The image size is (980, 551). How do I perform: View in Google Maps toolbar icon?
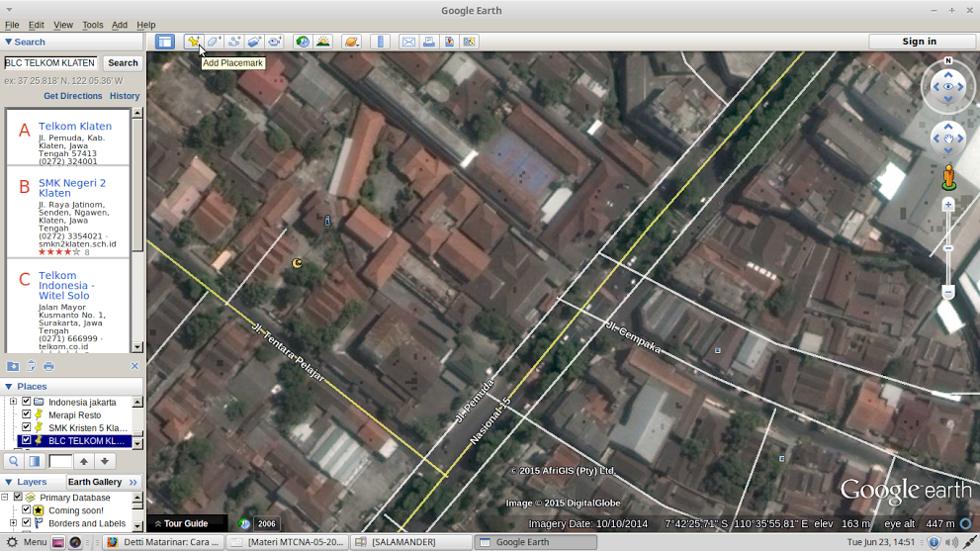tap(469, 42)
